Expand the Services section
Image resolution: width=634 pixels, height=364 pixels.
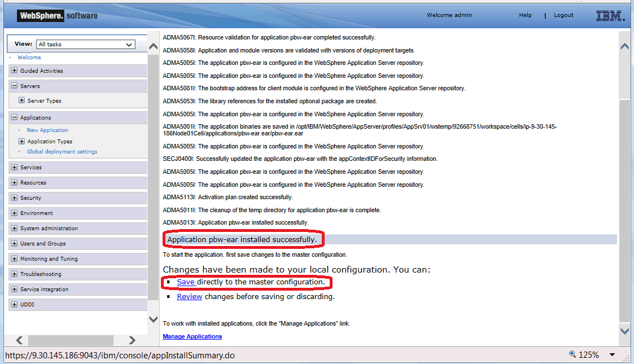point(15,167)
